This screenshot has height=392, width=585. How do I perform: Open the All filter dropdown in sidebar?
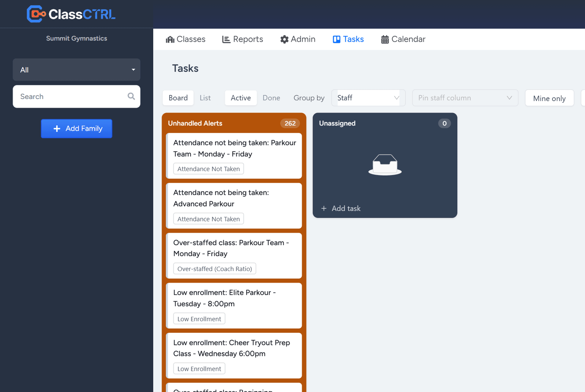pos(76,70)
